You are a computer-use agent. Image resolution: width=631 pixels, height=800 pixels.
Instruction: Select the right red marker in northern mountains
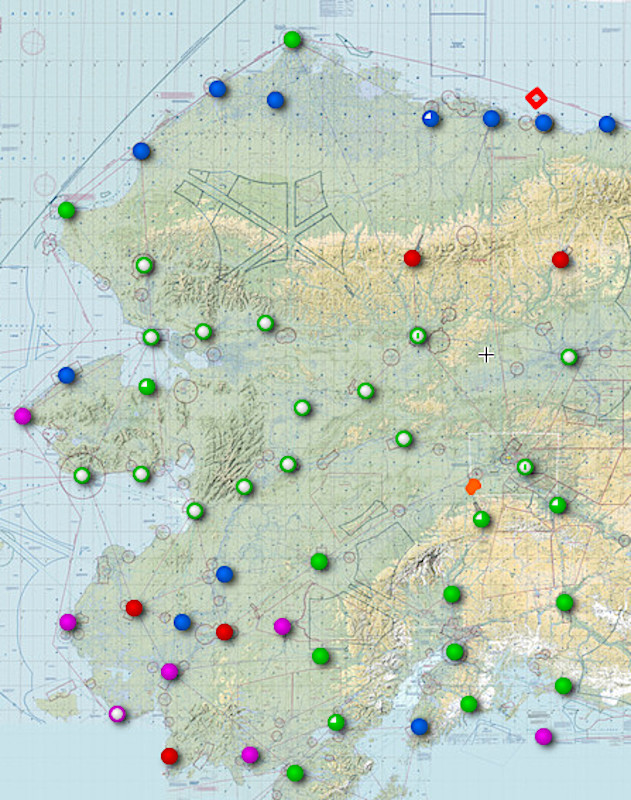(561, 260)
